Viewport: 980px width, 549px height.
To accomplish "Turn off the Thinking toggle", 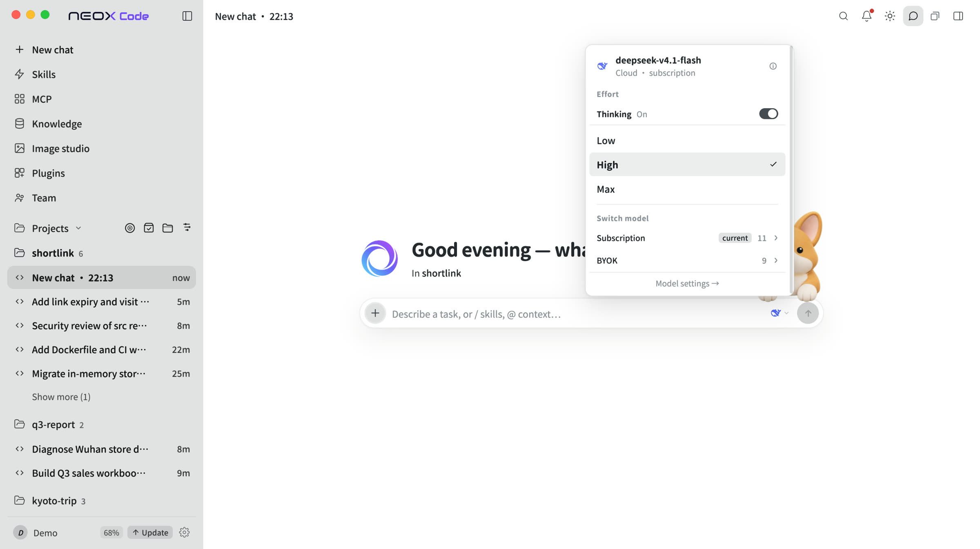I will [768, 114].
